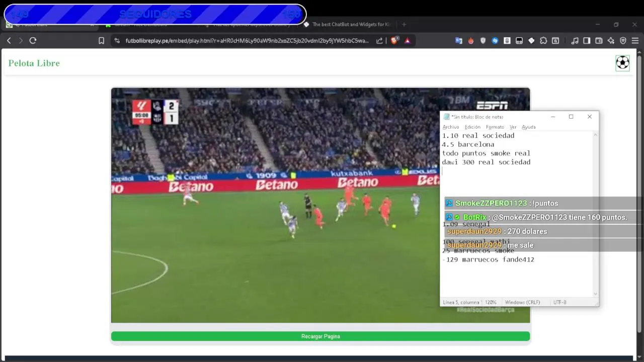Open the Ver menu in Notepad
The width and height of the screenshot is (644, 362).
coord(513,127)
